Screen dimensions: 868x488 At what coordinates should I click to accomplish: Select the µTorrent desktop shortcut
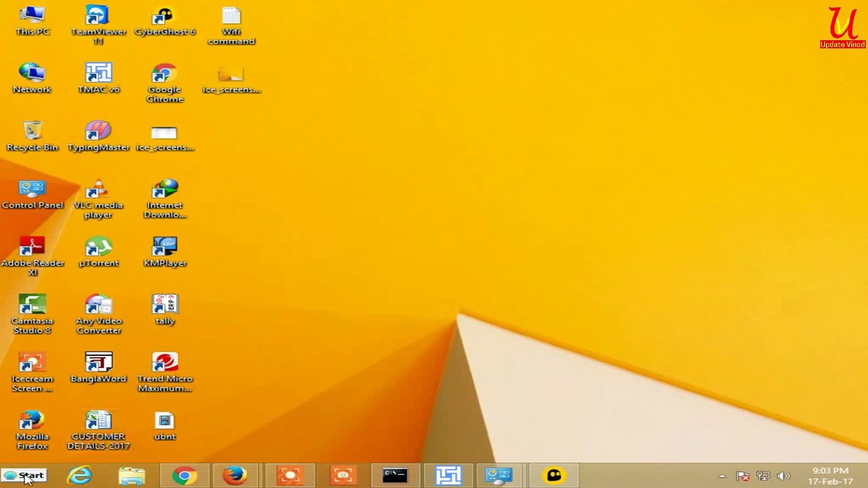pos(98,252)
